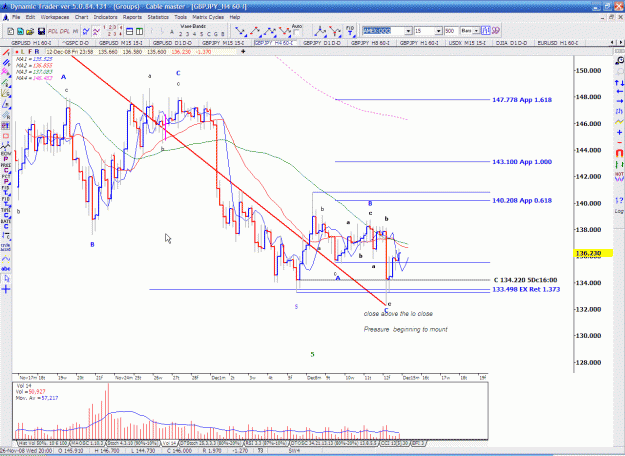Switch to GBPUSD H1 60-I chart tab
This screenshot has width=625, height=456.
point(31,43)
